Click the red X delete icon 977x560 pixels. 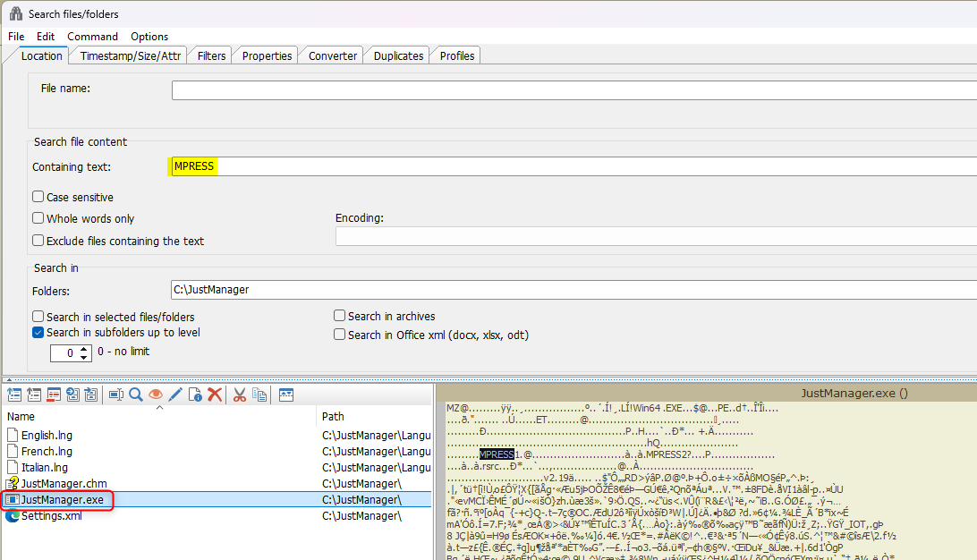(x=215, y=395)
